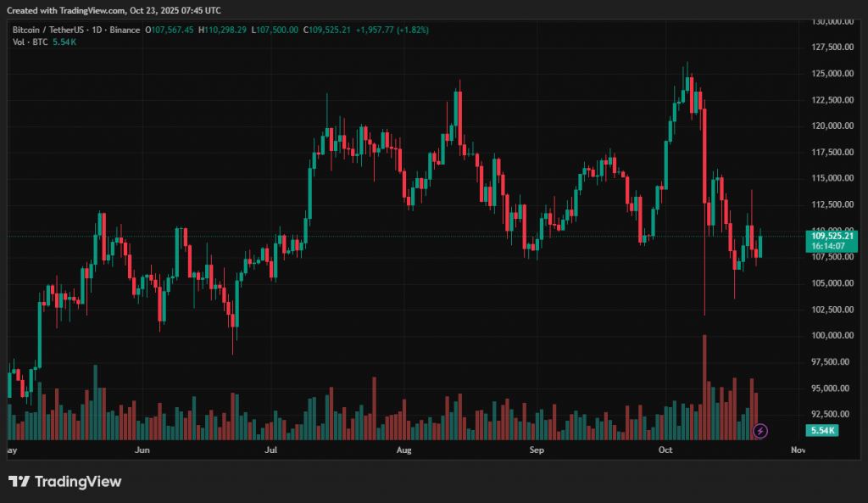Click the Created with TradingView.com caption
This screenshot has width=868, height=503.
click(114, 10)
